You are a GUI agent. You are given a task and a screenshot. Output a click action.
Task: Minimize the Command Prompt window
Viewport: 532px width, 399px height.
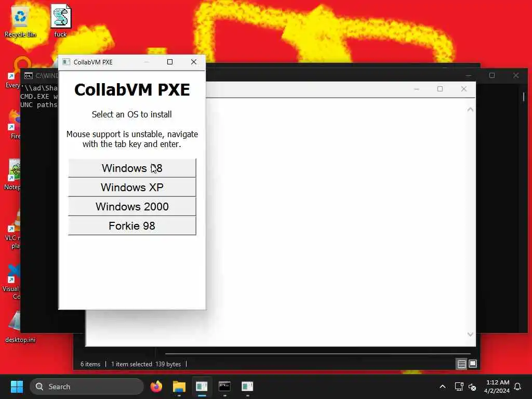click(x=469, y=75)
